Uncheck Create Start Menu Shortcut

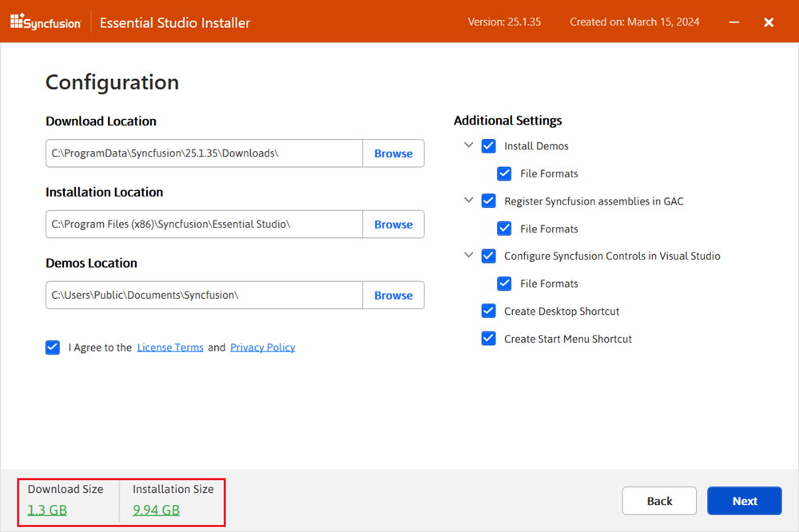[488, 338]
